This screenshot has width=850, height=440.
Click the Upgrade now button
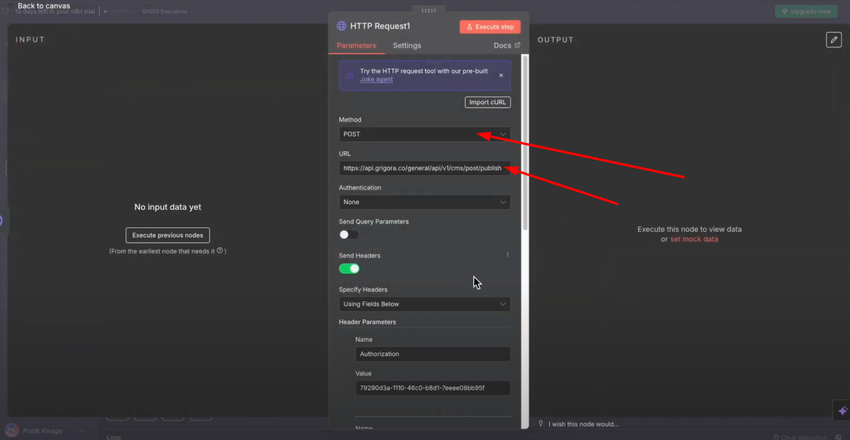point(806,11)
